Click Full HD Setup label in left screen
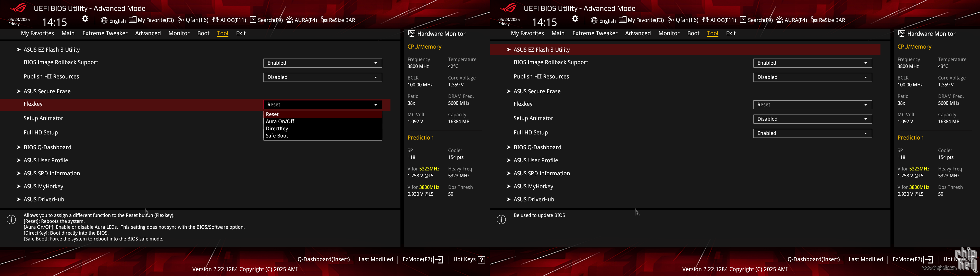Screen dimensions: 980x276 click(41, 133)
